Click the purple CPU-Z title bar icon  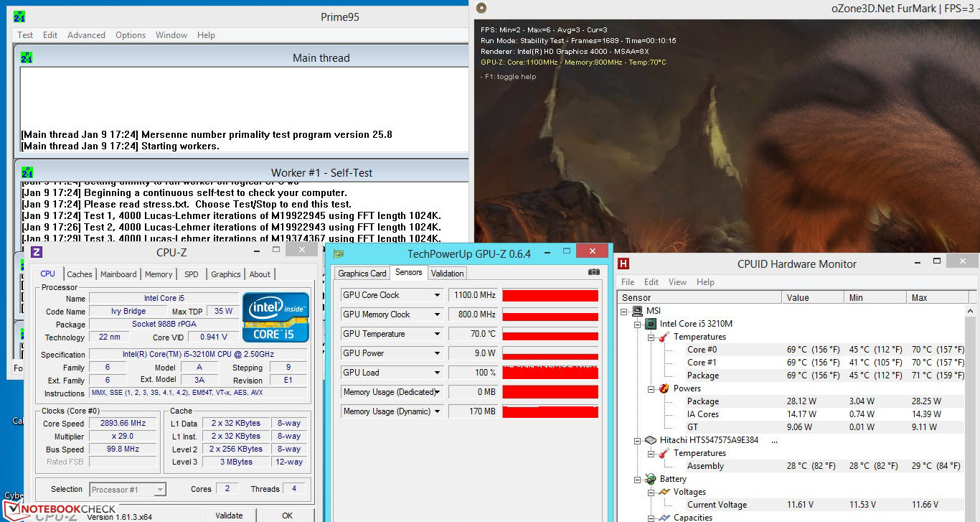pyautogui.click(x=37, y=252)
